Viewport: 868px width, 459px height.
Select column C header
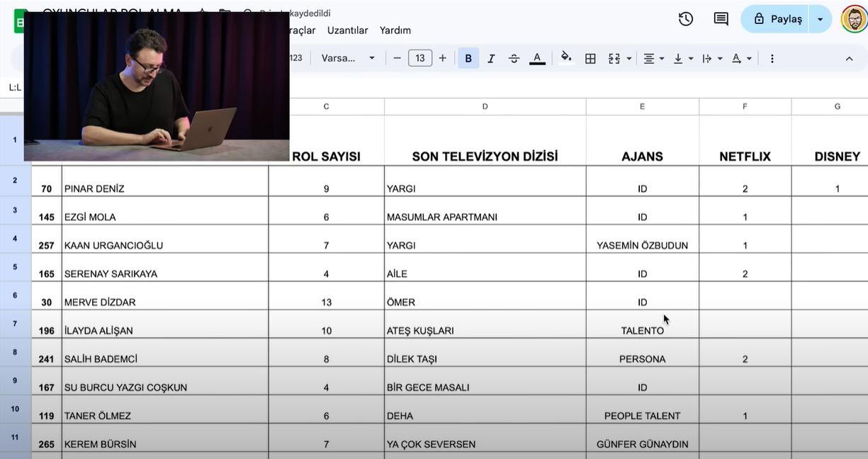(327, 106)
